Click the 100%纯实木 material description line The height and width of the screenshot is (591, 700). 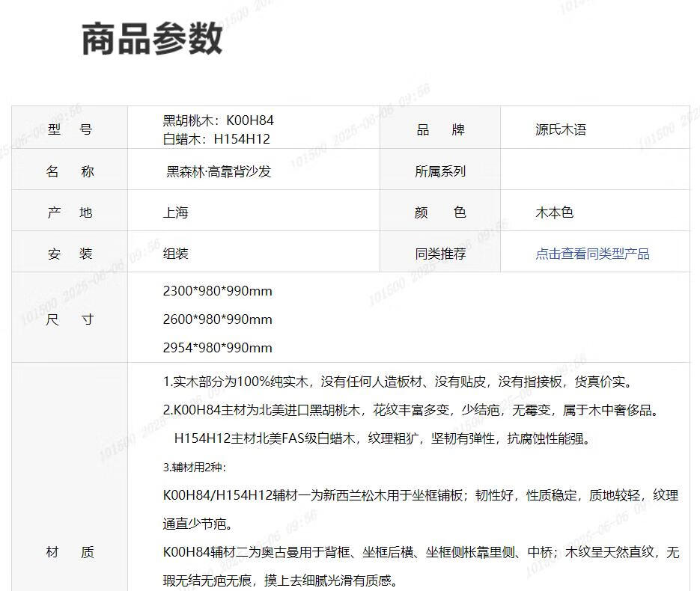tap(398, 382)
